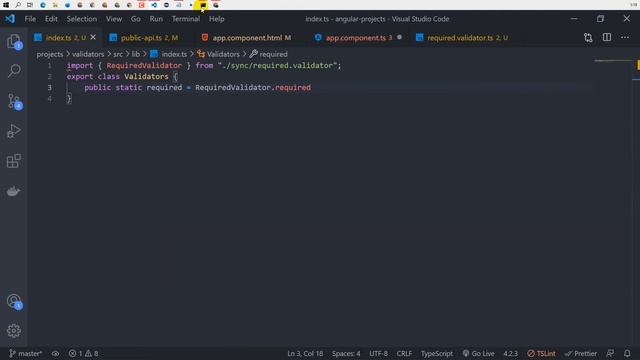Screen dimensions: 640x360
Task: Close the index.ts tab
Action: [x=93, y=38]
